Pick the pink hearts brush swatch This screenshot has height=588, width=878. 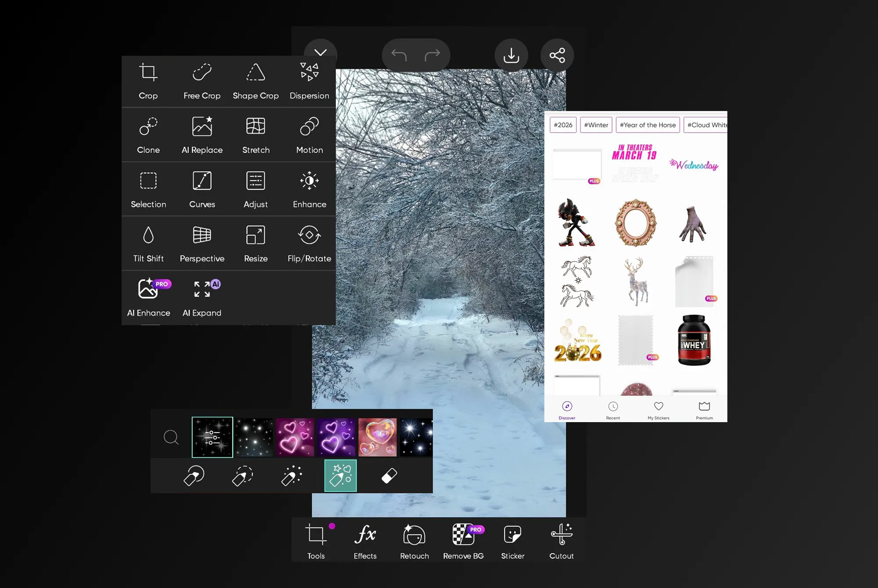click(x=295, y=437)
